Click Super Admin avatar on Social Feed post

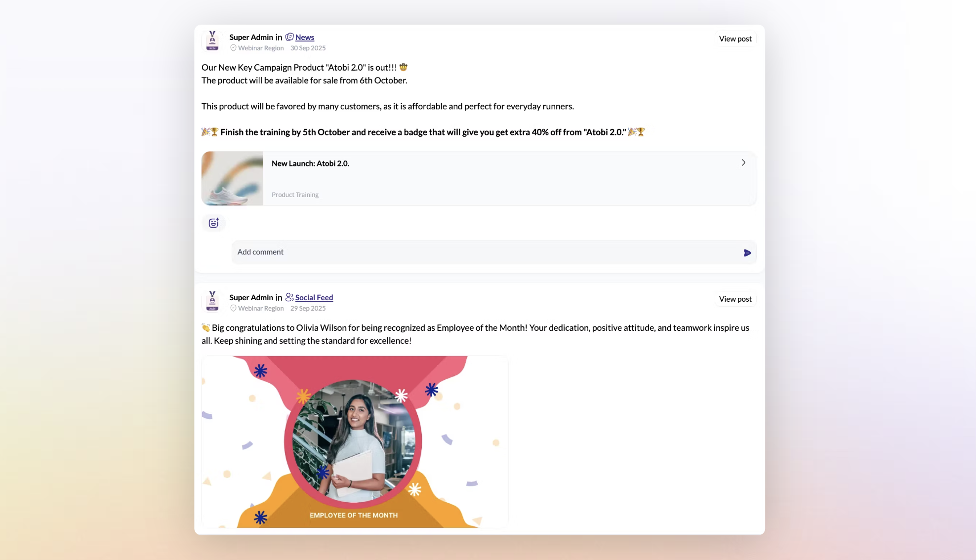pos(212,301)
